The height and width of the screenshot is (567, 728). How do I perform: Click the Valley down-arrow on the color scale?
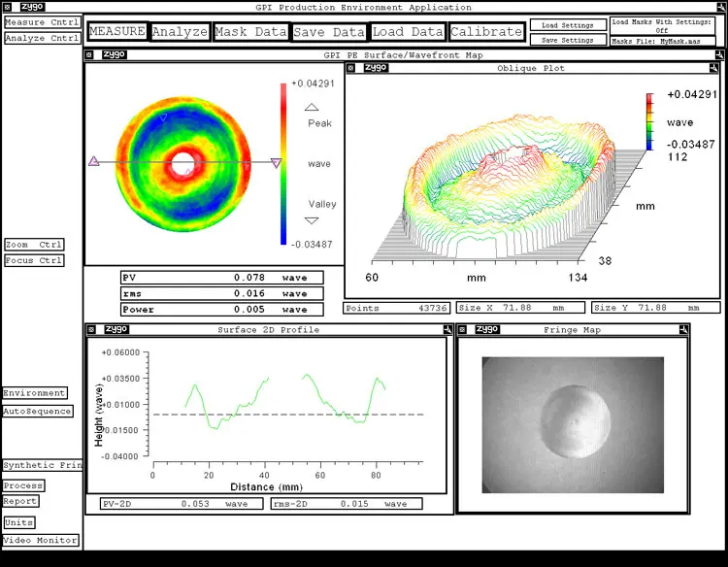point(312,220)
